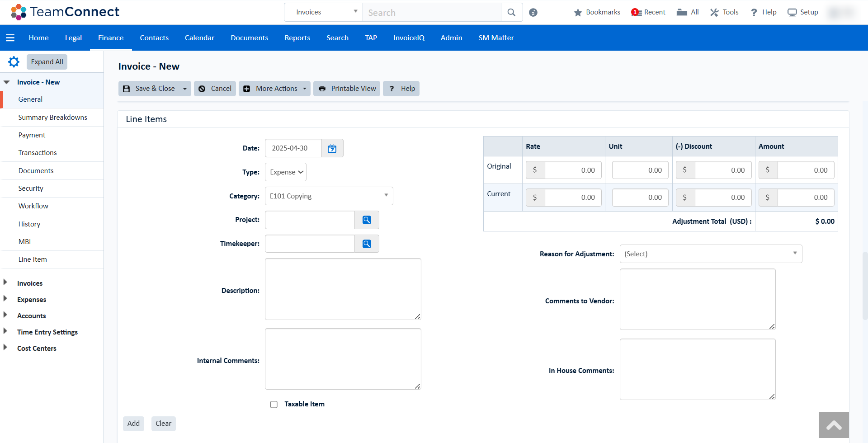
Task: Click the Cancel button
Action: (x=215, y=89)
